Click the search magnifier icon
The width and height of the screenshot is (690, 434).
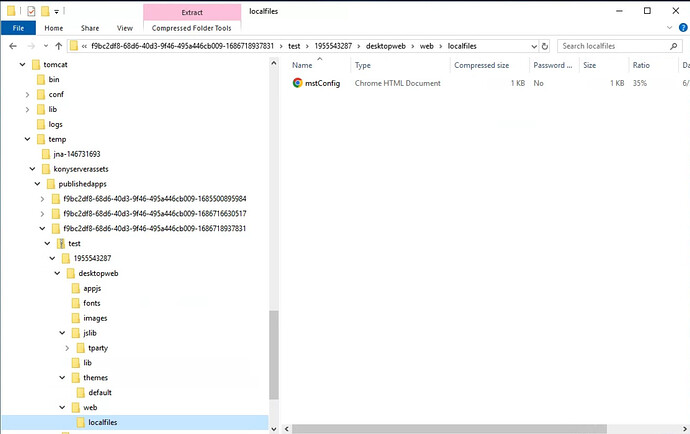click(x=675, y=46)
